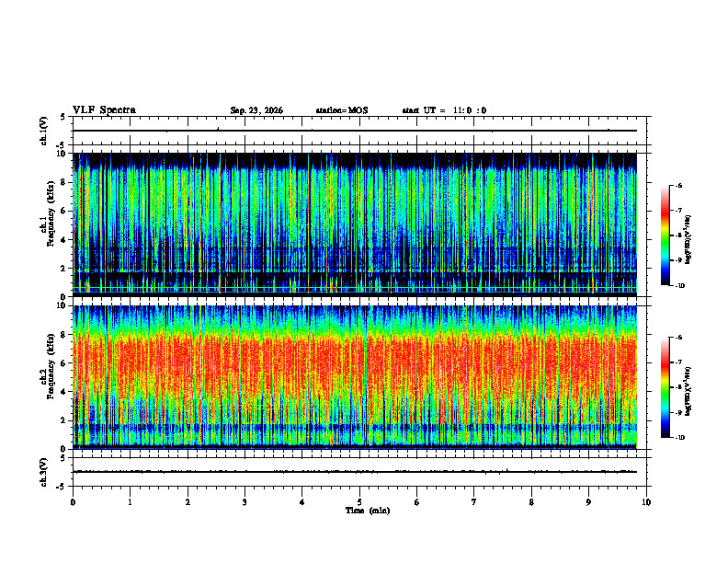This screenshot has width=728, height=563.
Task: Click the start UT 11:0:0 label
Action: pyautogui.click(x=444, y=110)
